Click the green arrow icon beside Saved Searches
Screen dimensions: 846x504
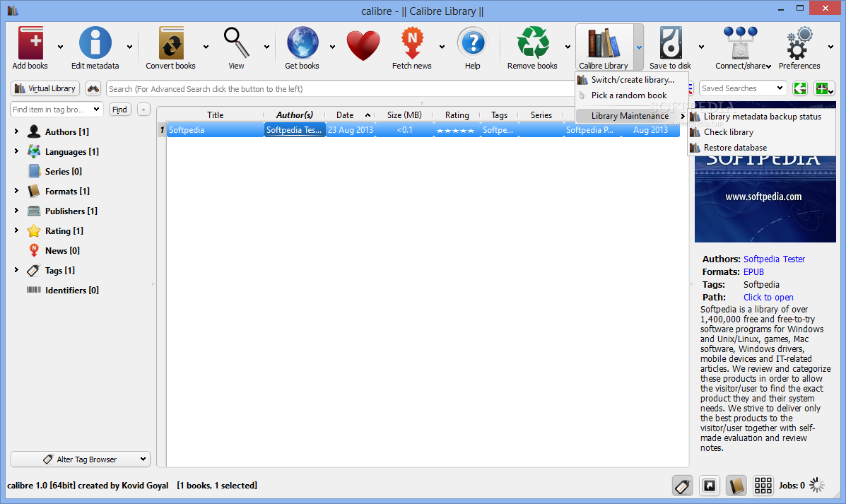click(799, 88)
